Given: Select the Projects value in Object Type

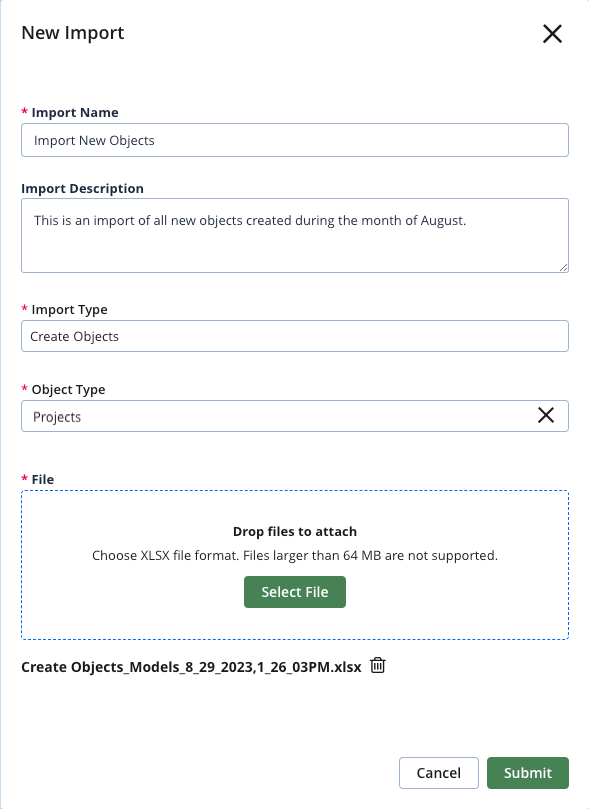Looking at the screenshot, I should (x=56, y=415).
